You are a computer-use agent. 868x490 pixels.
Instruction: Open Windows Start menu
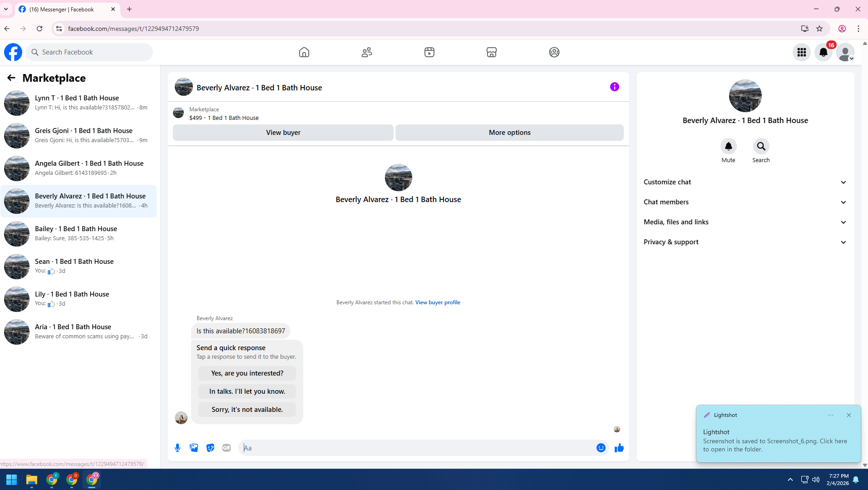[x=11, y=480]
